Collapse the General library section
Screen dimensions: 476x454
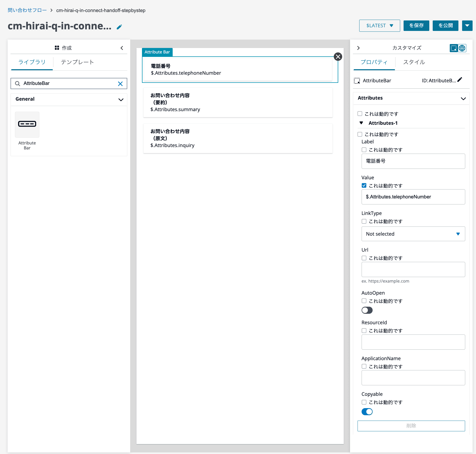tap(121, 100)
